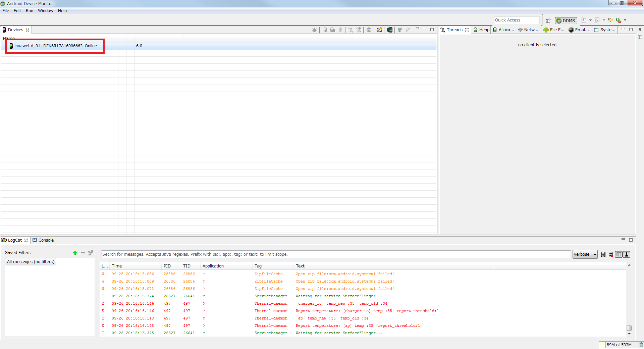This screenshot has height=349, width=644.
Task: Click the Name column header in Devices
Action: coord(42,38)
